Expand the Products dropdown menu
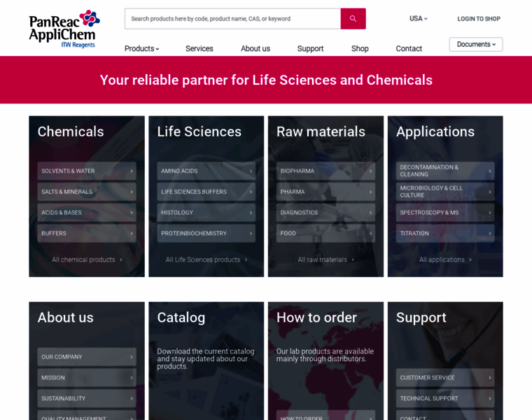This screenshot has height=420, width=532. pyautogui.click(x=141, y=48)
